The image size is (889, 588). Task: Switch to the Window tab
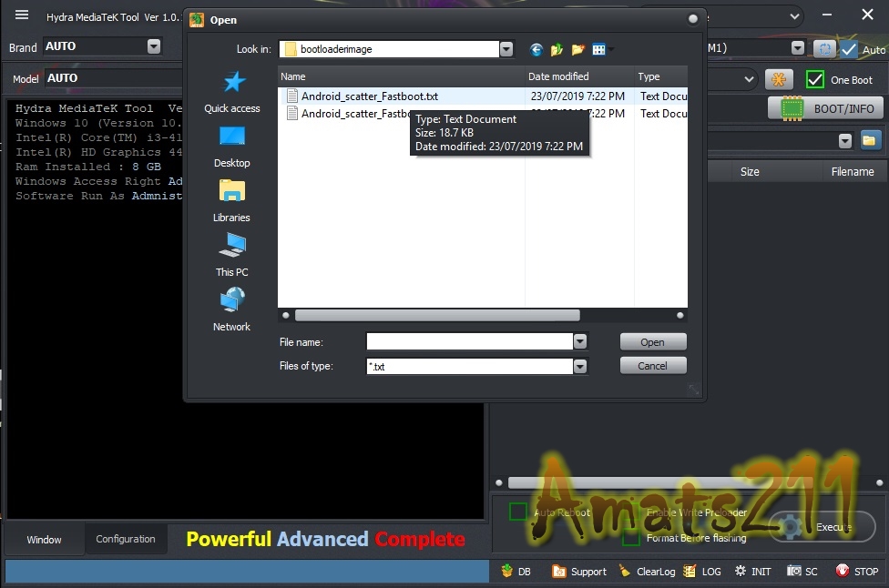pyautogui.click(x=45, y=539)
